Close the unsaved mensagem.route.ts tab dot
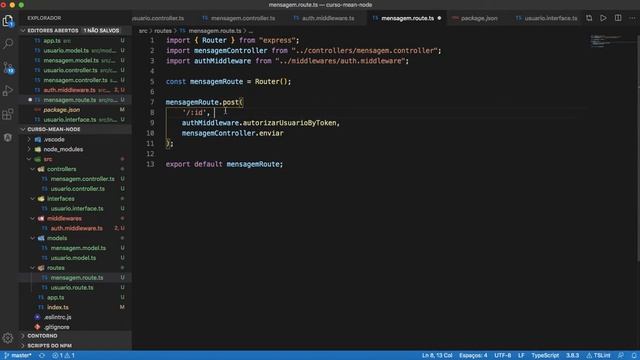 pos(439,18)
